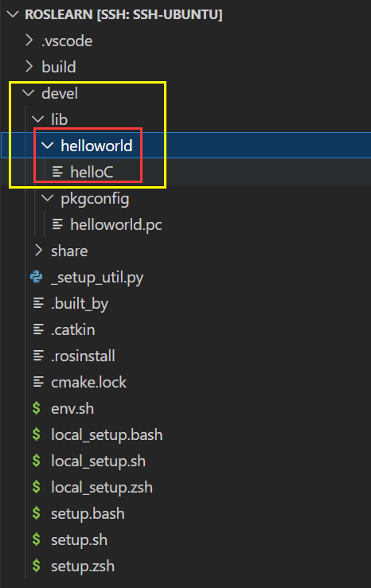Click the shell icon beside setup.zsh
This screenshot has height=588, width=371.
tap(37, 566)
